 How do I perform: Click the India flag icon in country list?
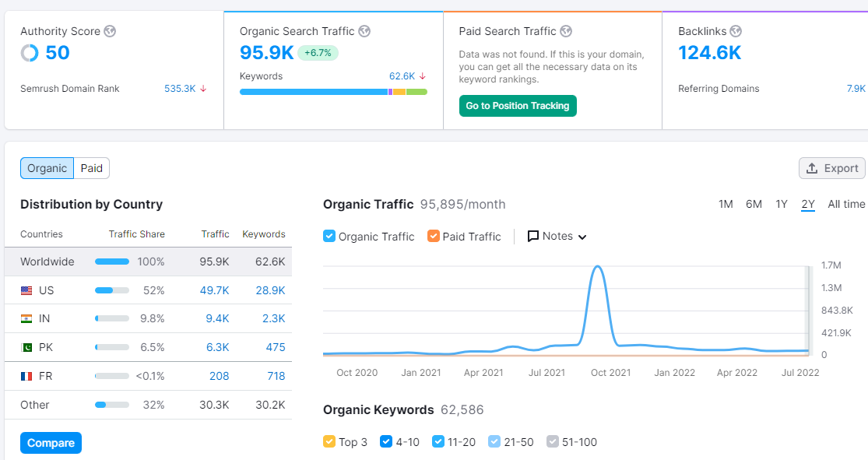pyautogui.click(x=26, y=319)
